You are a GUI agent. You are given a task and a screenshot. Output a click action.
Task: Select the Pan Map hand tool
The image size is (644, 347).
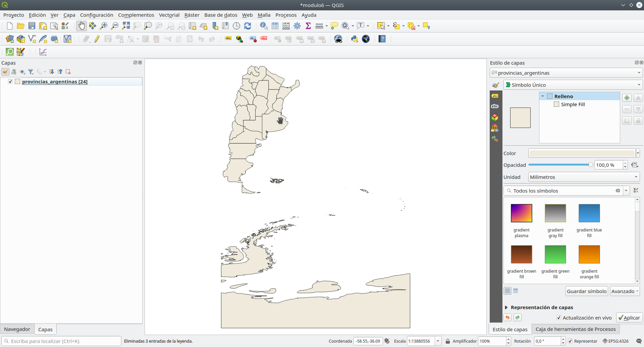pos(82,26)
